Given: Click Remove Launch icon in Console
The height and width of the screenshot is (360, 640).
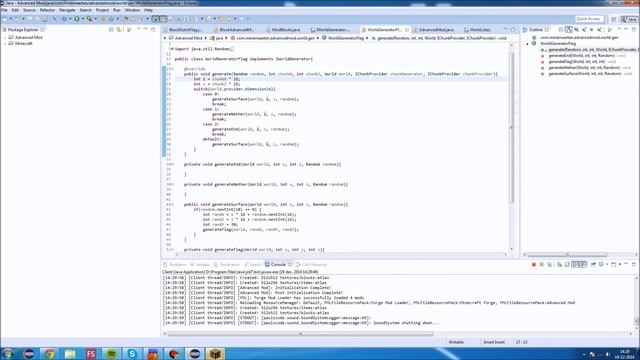Looking at the screenshot, I should (542, 264).
